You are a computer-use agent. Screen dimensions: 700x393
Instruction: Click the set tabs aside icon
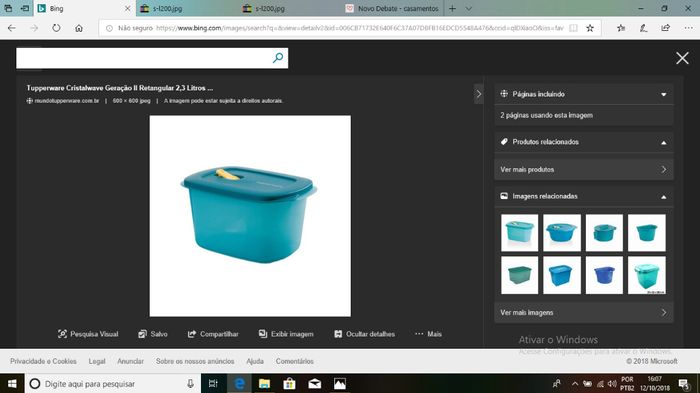pos(25,8)
